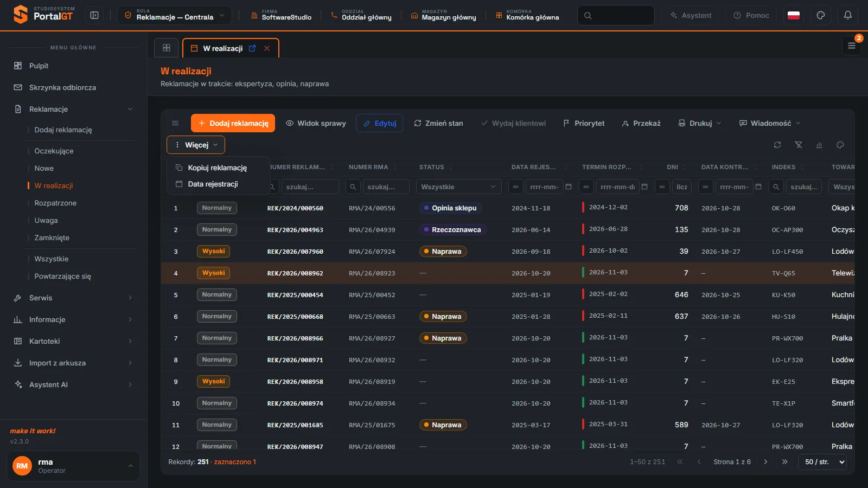Toggle the table toolbar hamburger icon

[x=175, y=123]
